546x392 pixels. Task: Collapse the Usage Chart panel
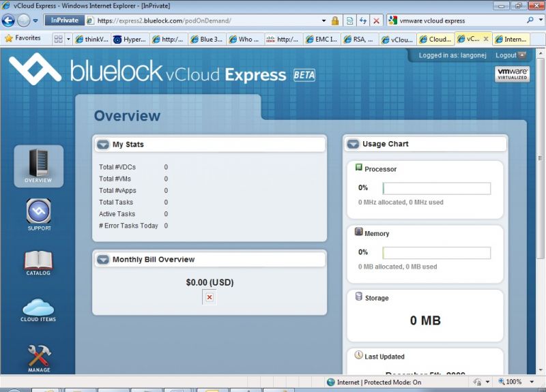tap(353, 144)
